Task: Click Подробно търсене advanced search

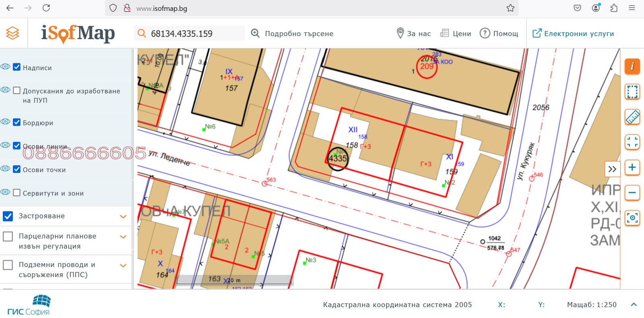Action: 293,33
